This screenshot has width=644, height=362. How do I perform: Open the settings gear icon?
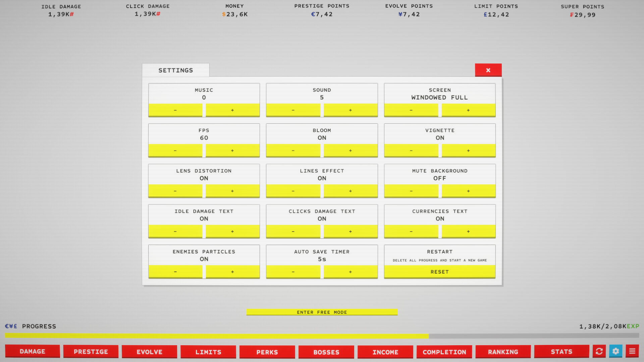pyautogui.click(x=615, y=351)
